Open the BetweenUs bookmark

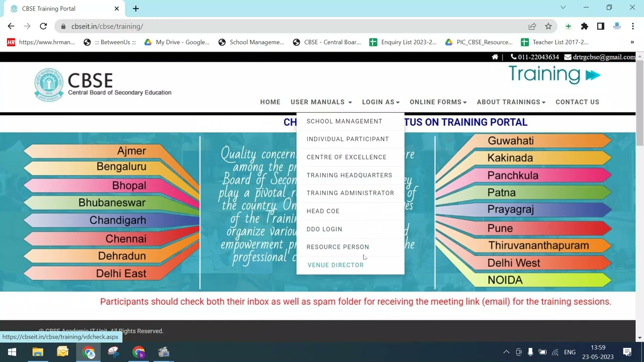(110, 42)
